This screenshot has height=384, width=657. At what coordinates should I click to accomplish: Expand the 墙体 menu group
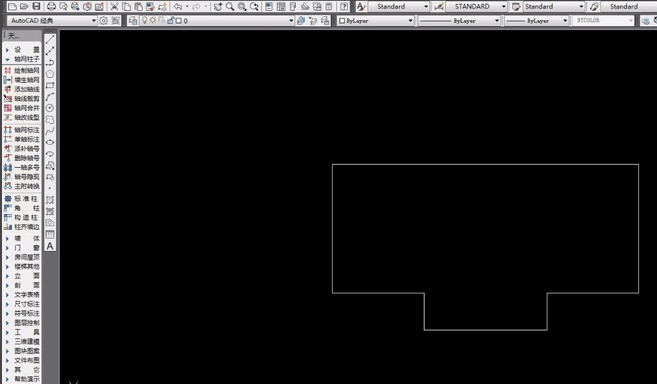click(x=22, y=238)
